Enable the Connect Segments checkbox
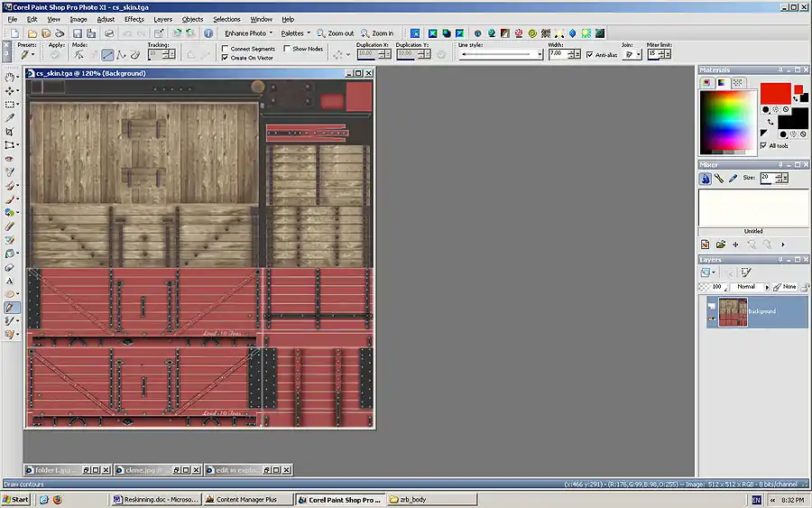Viewport: 812px width, 508px height. point(226,49)
